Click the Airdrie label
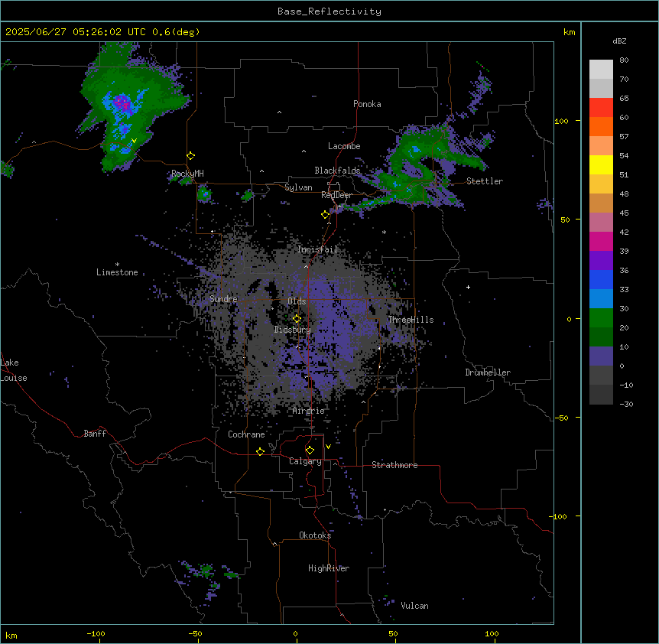This screenshot has width=659, height=644. point(309,411)
